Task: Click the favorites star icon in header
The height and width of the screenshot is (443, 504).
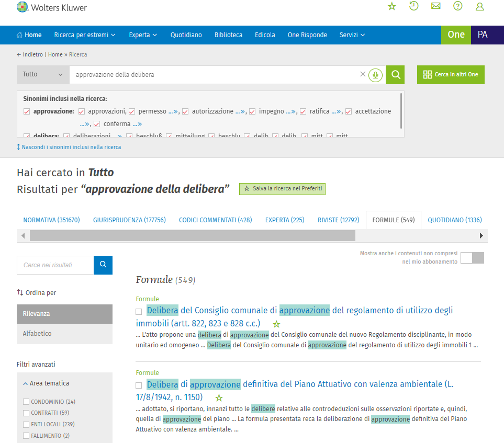Action: click(391, 6)
